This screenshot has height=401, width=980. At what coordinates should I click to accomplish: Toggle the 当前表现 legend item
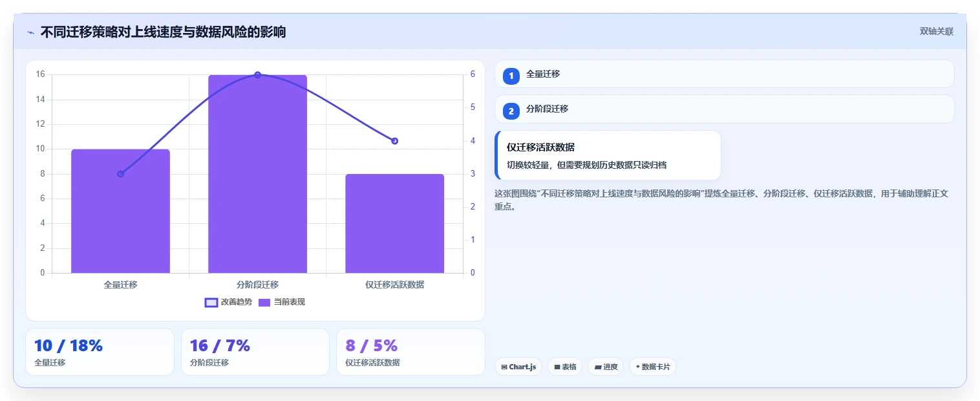click(x=281, y=302)
